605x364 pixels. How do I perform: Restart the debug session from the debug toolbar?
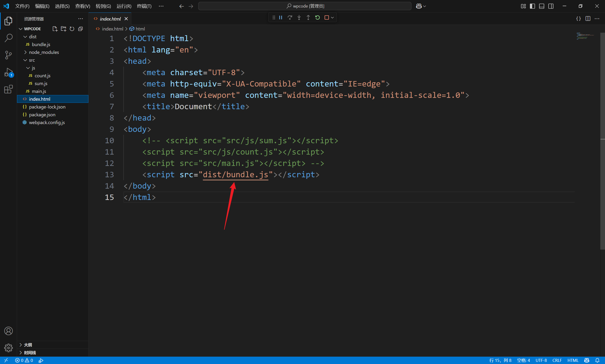click(317, 17)
